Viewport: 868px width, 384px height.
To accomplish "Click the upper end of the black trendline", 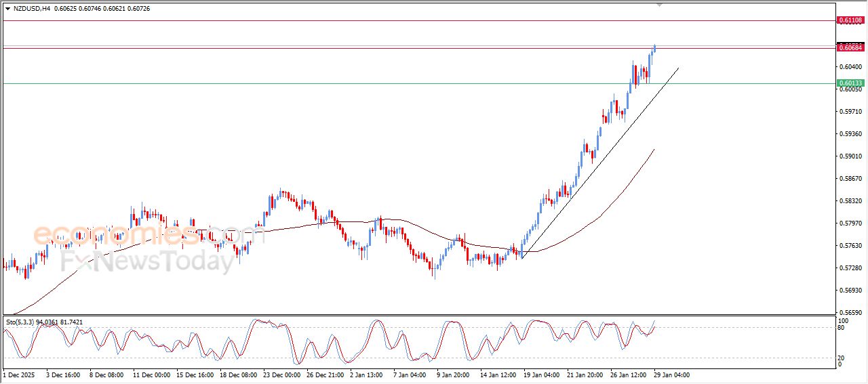I will point(677,68).
